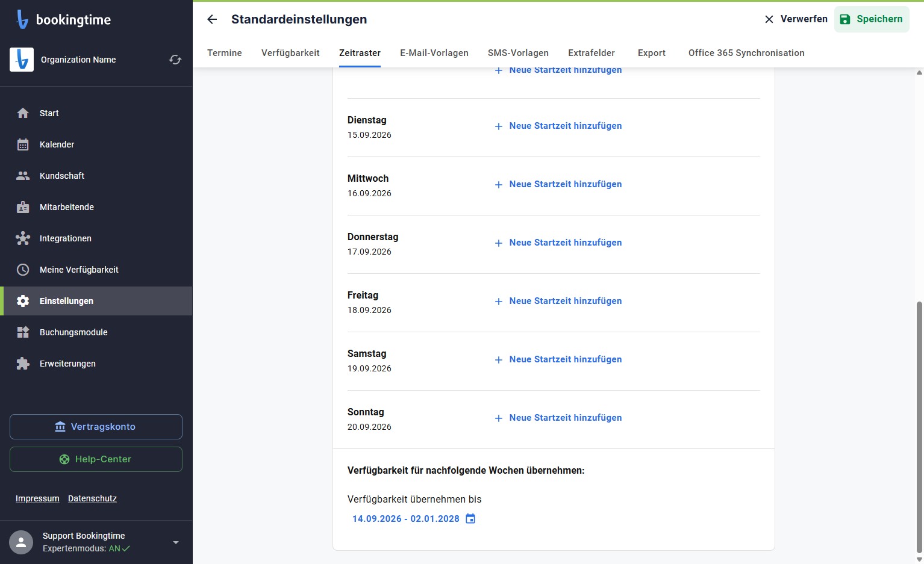Click the Einstellungen gear icon
This screenshot has height=564, width=924.
tap(23, 301)
